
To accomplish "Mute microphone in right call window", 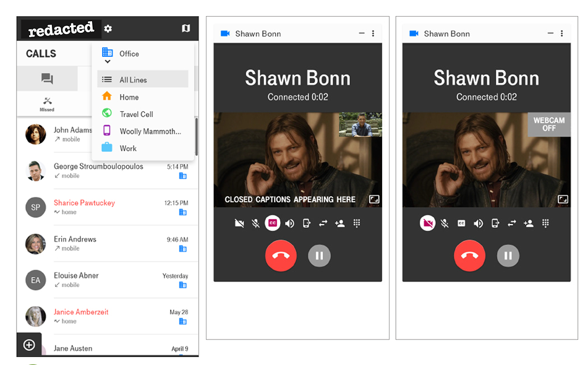I will (445, 223).
